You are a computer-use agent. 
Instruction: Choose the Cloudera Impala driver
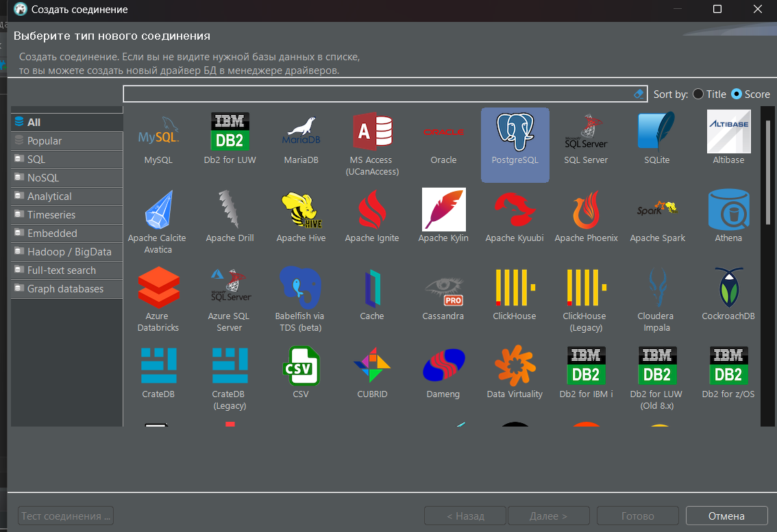657,299
